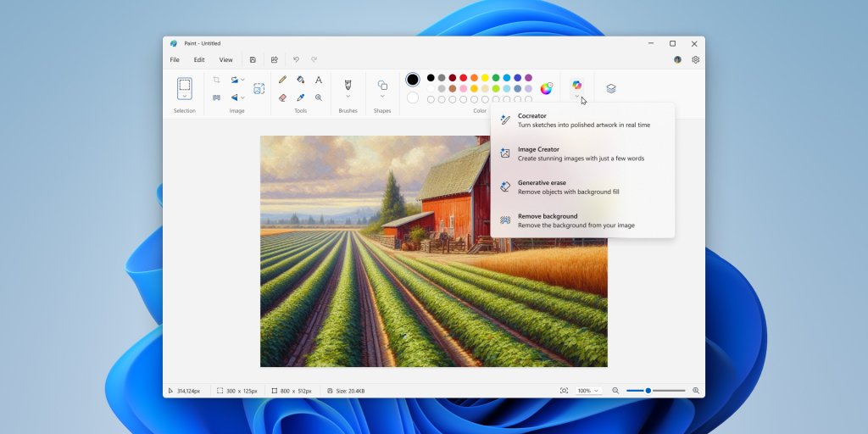Open the Edit colors wheel
This screenshot has height=434, width=868.
547,88
